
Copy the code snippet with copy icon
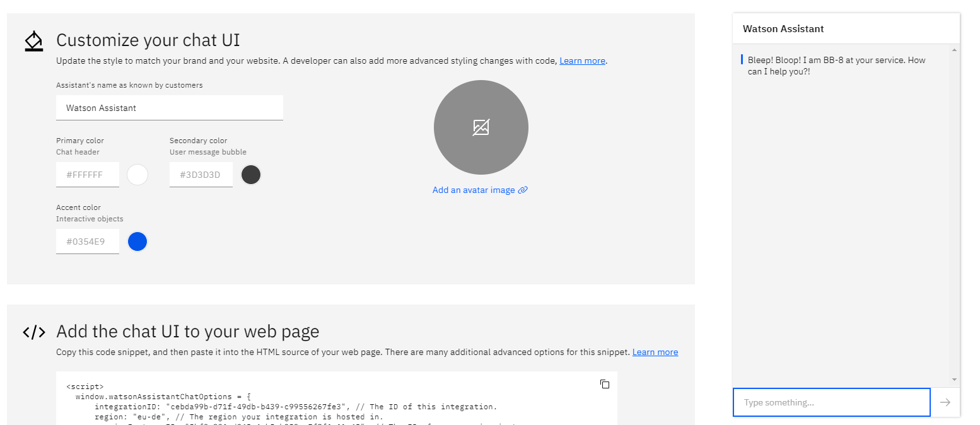coord(604,384)
